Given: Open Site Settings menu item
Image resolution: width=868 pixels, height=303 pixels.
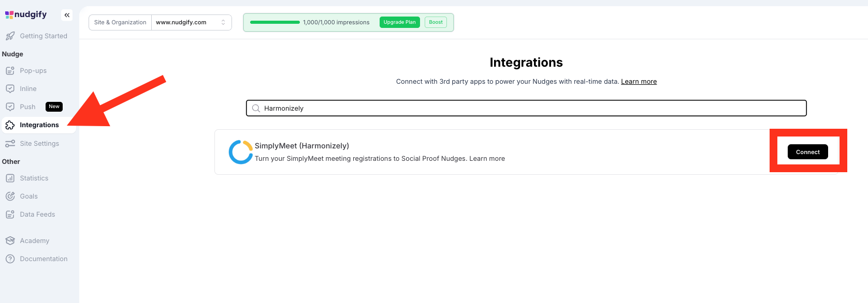Looking at the screenshot, I should 39,144.
